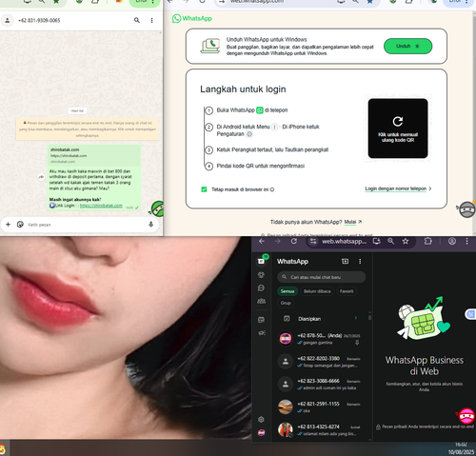Image resolution: width=476 pixels, height=456 pixels.
Task: Click install app icon in dark address bar
Action: pyautogui.click(x=377, y=241)
